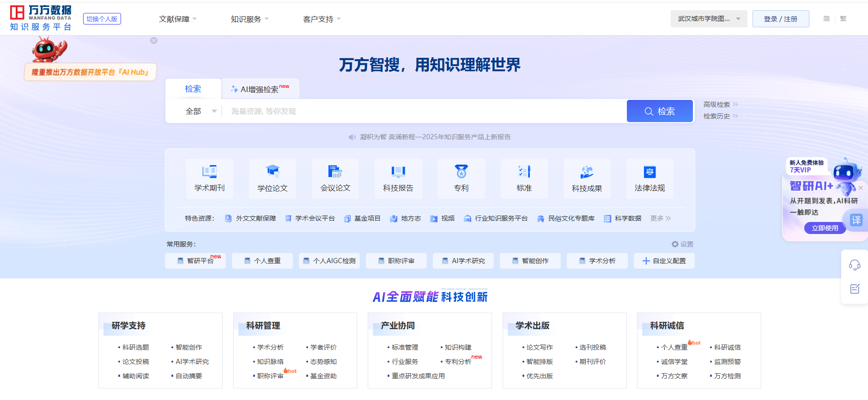Open the 科技报告 resource icon
This screenshot has height=400, width=868.
(x=398, y=178)
